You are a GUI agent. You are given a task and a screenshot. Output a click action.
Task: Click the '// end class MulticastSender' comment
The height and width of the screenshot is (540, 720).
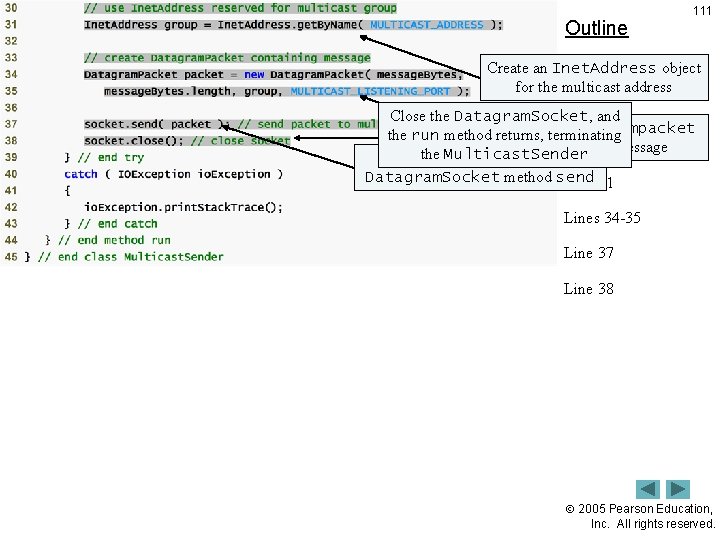click(x=131, y=257)
